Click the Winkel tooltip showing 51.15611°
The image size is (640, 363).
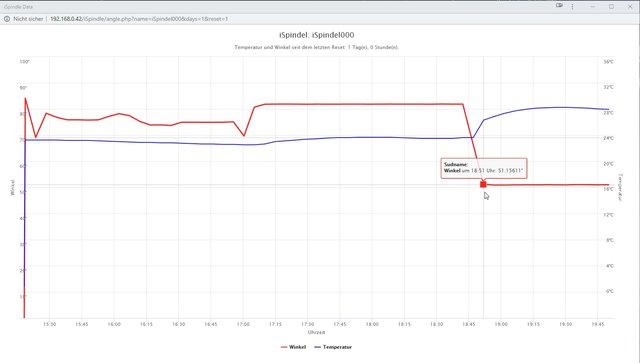tap(484, 168)
